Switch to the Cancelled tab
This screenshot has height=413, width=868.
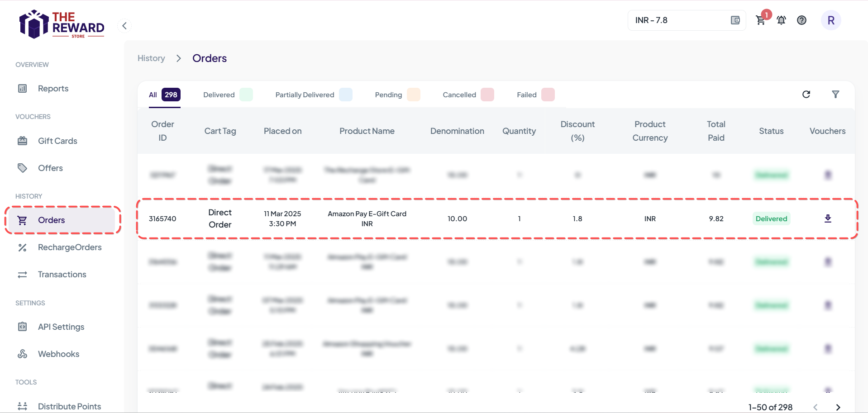point(468,95)
